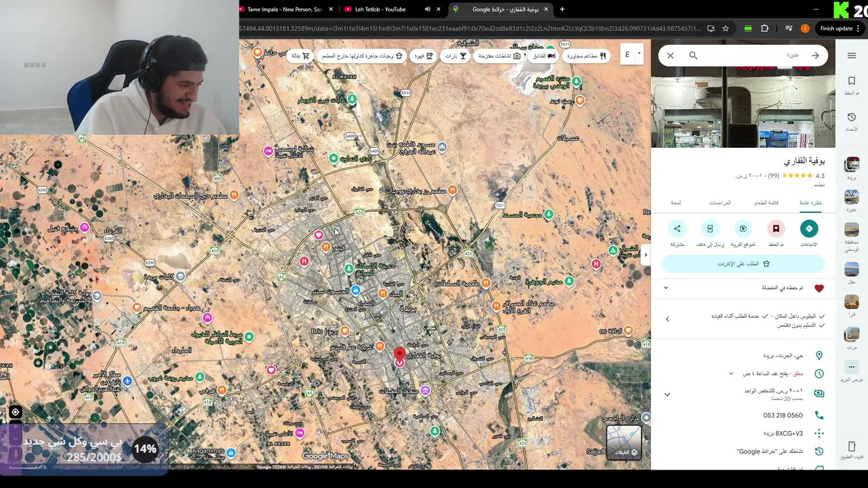This screenshot has width=868, height=488.
Task: Click the plus code 8XCG+V3 row
Action: pos(743,434)
